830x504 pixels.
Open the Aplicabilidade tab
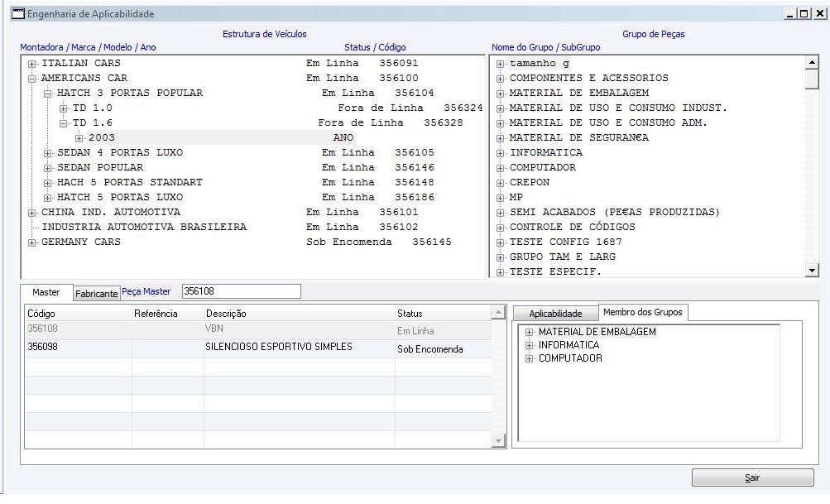pos(555,314)
